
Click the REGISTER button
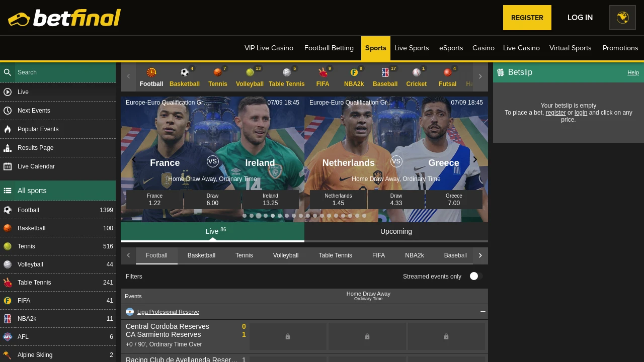pos(527,18)
